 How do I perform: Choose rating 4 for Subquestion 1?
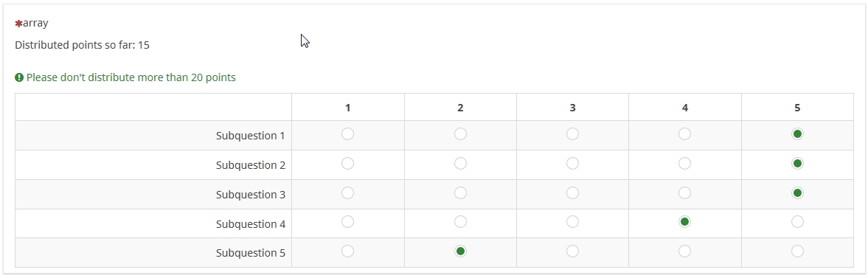685,134
